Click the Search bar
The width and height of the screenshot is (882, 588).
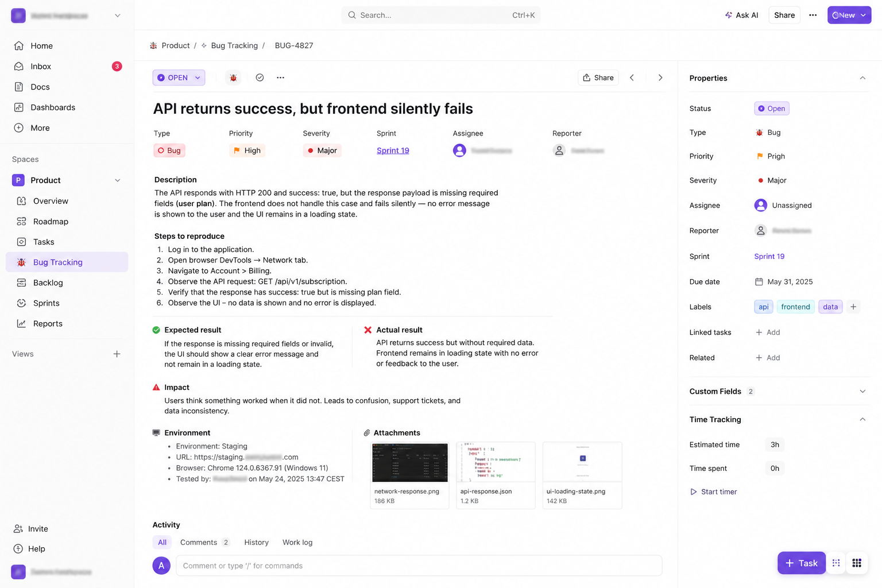[441, 15]
